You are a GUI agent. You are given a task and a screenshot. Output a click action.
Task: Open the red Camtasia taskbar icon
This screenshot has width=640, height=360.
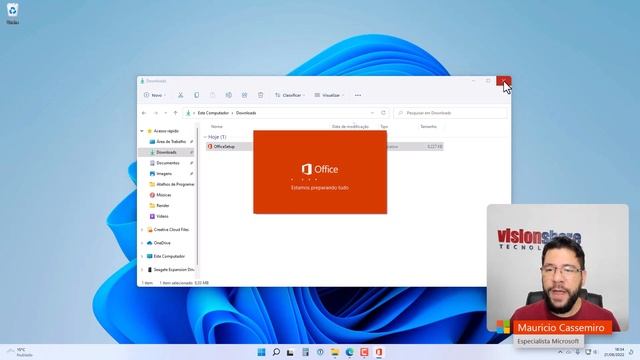tap(364, 352)
